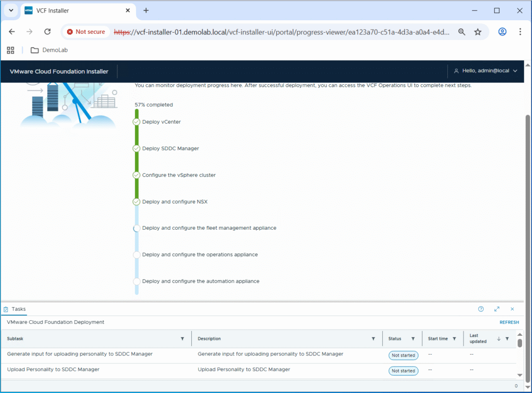Open the Tasks panel help icon
The image size is (532, 393).
point(481,309)
